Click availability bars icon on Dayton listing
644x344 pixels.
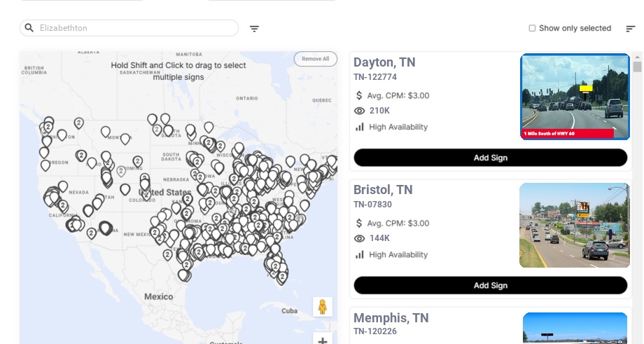click(359, 127)
